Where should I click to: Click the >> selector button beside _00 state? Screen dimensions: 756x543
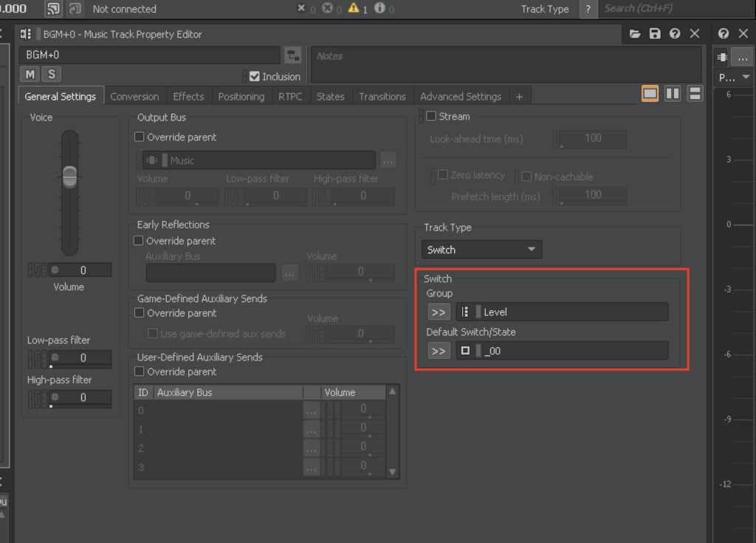click(439, 351)
